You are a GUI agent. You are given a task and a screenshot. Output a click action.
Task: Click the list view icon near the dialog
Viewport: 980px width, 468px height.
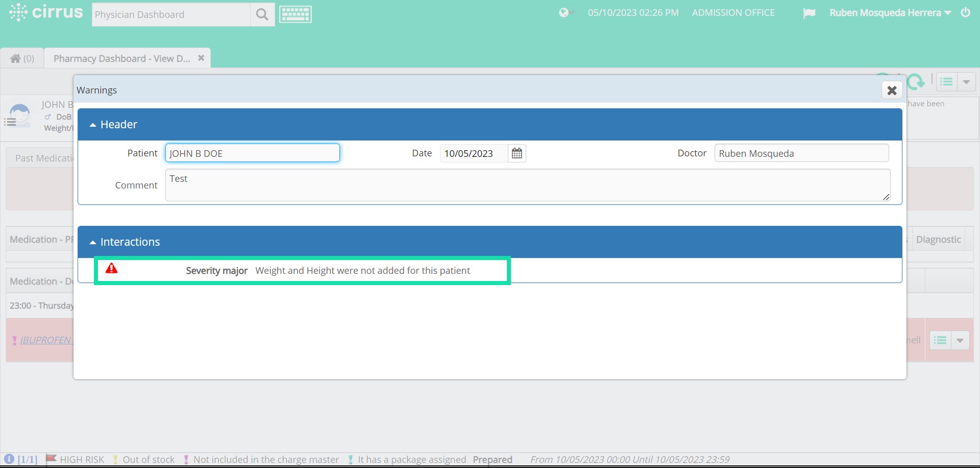point(947,81)
